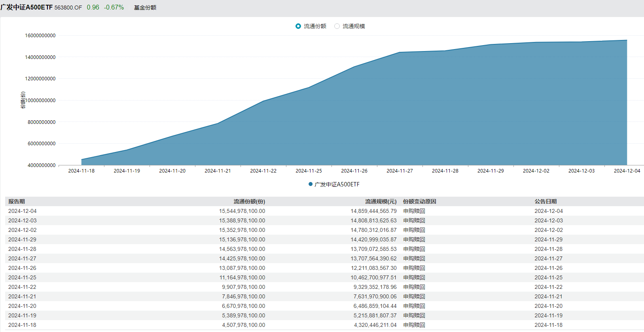This screenshot has width=644, height=332.
Task: Click share value 9,907,978,100.00
Action: 244,287
